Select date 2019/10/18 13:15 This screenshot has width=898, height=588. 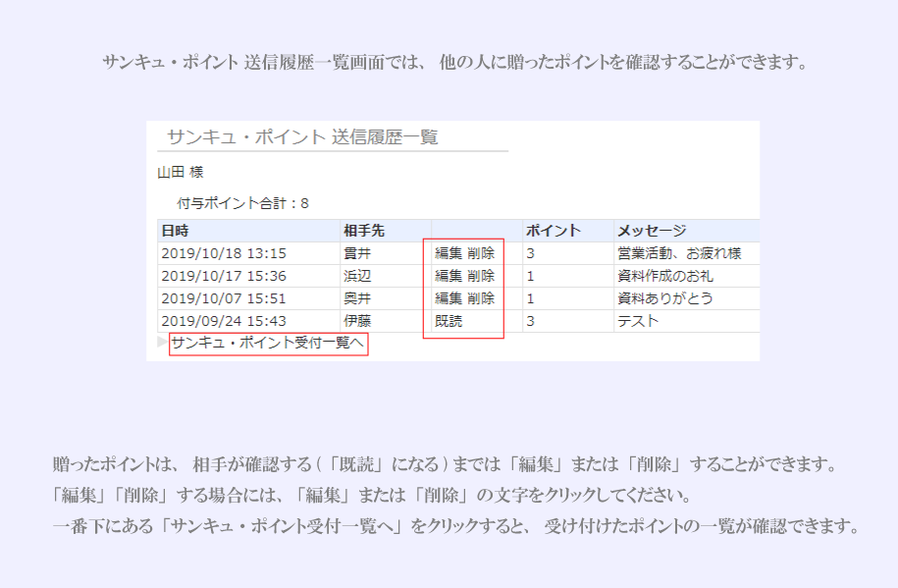pyautogui.click(x=224, y=253)
